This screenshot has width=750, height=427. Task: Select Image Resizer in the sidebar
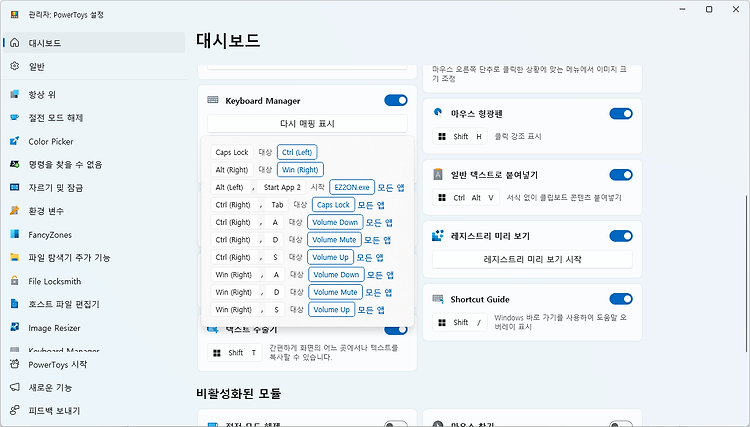pyautogui.click(x=94, y=328)
